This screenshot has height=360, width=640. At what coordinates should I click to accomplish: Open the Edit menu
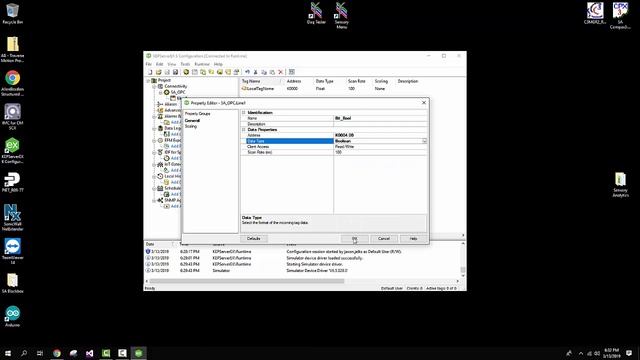159,64
